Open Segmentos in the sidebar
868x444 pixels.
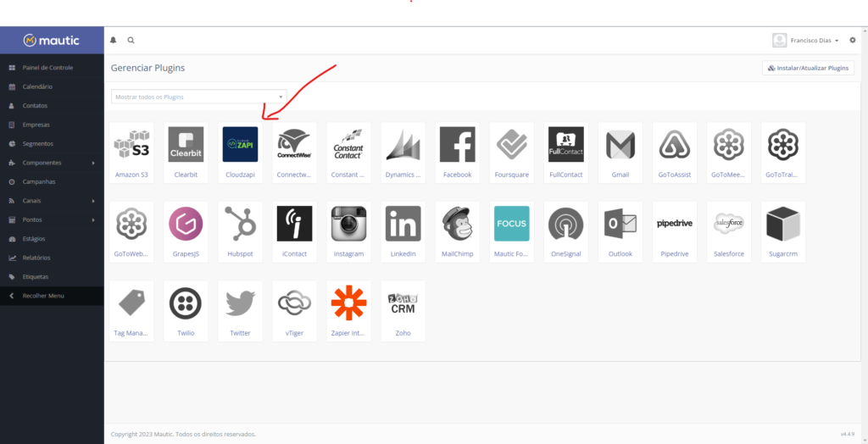point(52,143)
